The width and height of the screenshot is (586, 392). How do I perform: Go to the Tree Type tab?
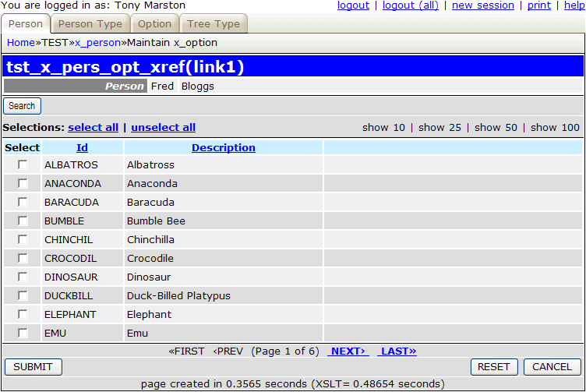214,24
